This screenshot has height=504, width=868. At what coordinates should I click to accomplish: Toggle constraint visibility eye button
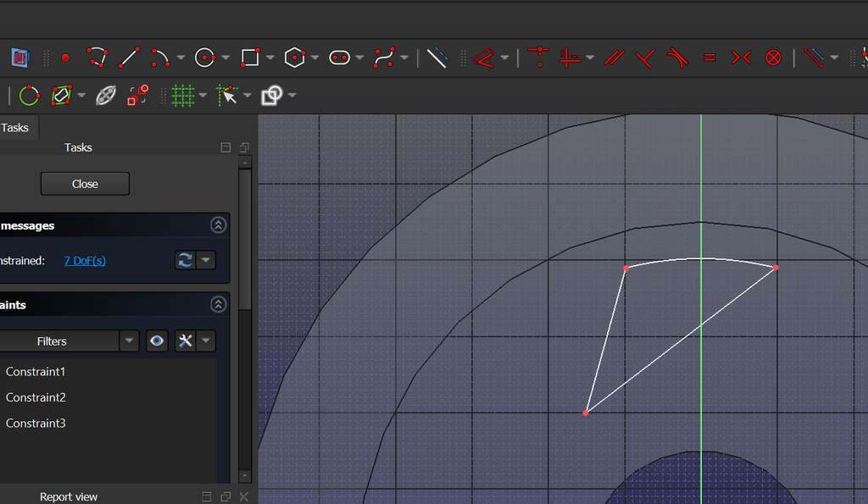click(x=157, y=341)
